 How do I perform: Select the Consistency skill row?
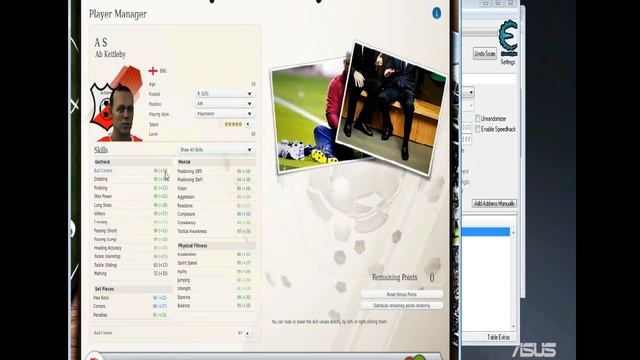(x=215, y=223)
